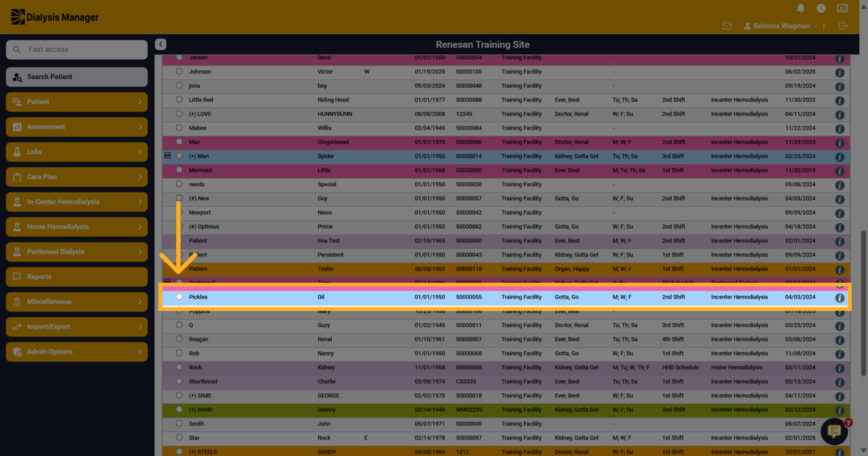
Task: Click the "50000118" ID cell
Action: pos(469,269)
